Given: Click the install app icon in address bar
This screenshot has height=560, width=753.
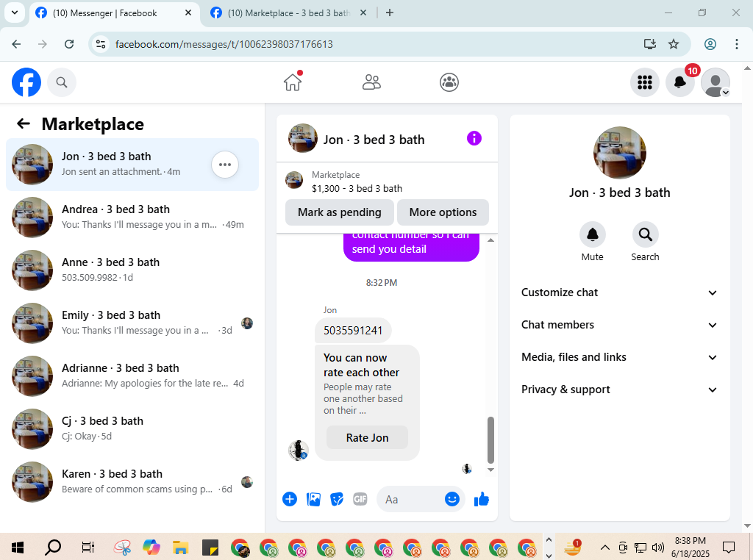Looking at the screenshot, I should 650,44.
